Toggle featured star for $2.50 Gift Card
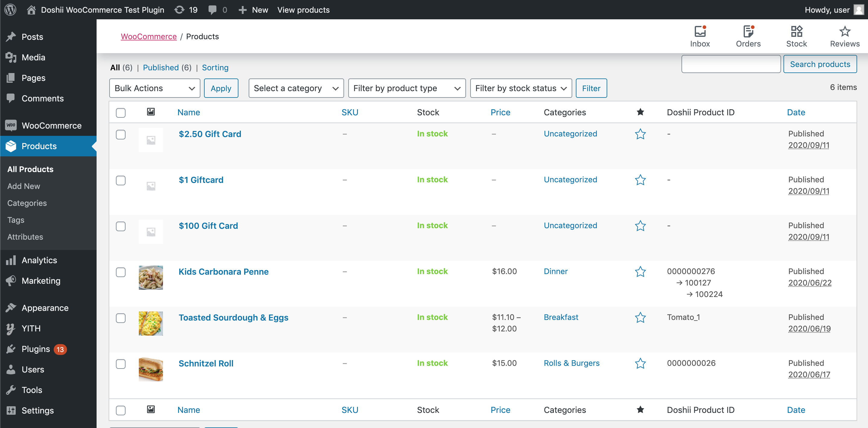 pyautogui.click(x=640, y=134)
